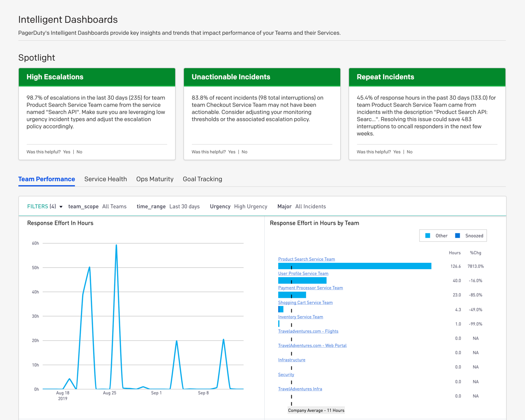
Task: Click the Security team link
Action: [286, 375]
